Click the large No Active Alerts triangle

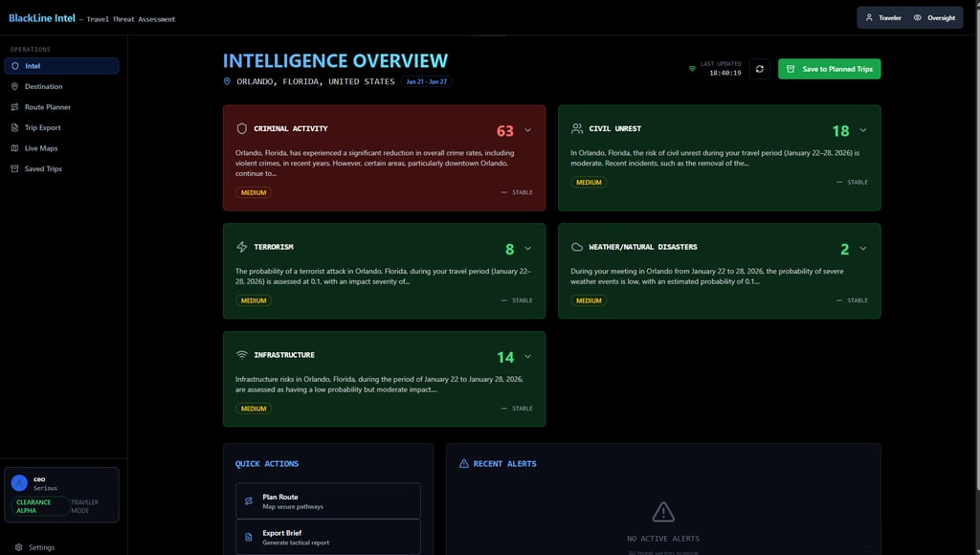(663, 512)
